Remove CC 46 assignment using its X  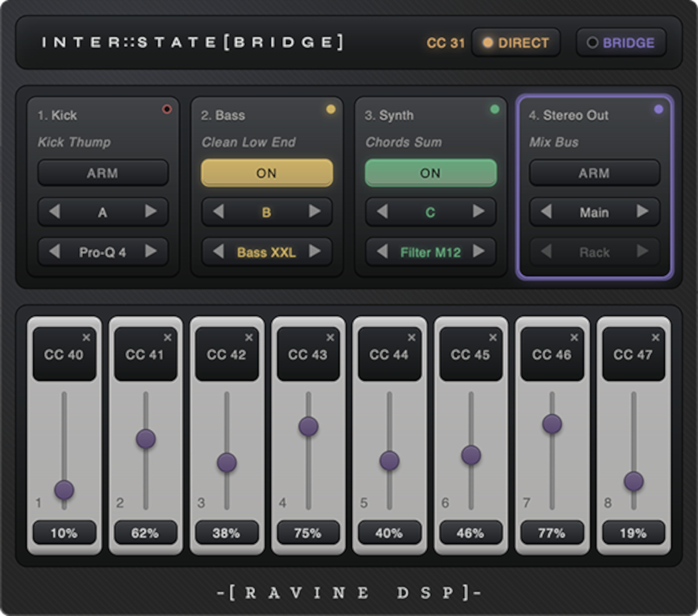[574, 337]
